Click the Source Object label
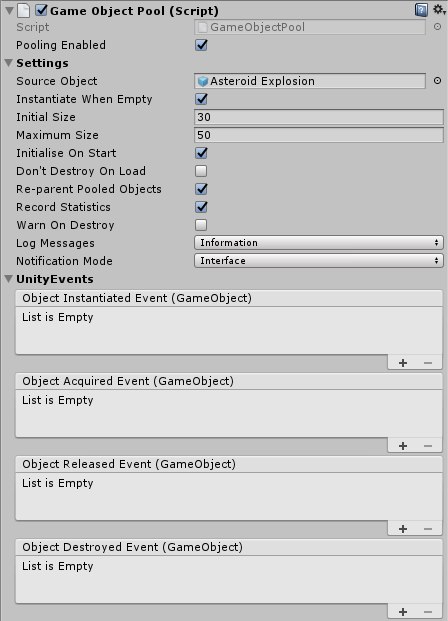The height and width of the screenshot is (621, 448). pos(57,81)
